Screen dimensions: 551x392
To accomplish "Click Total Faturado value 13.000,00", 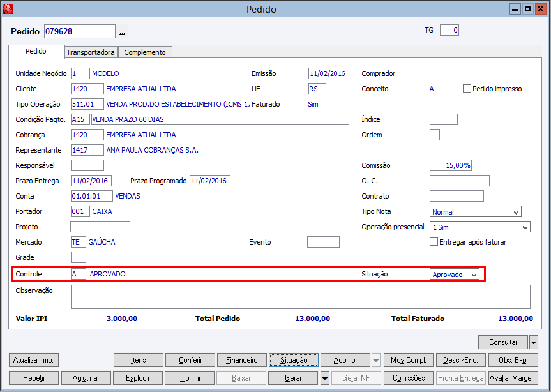I will tap(515, 319).
